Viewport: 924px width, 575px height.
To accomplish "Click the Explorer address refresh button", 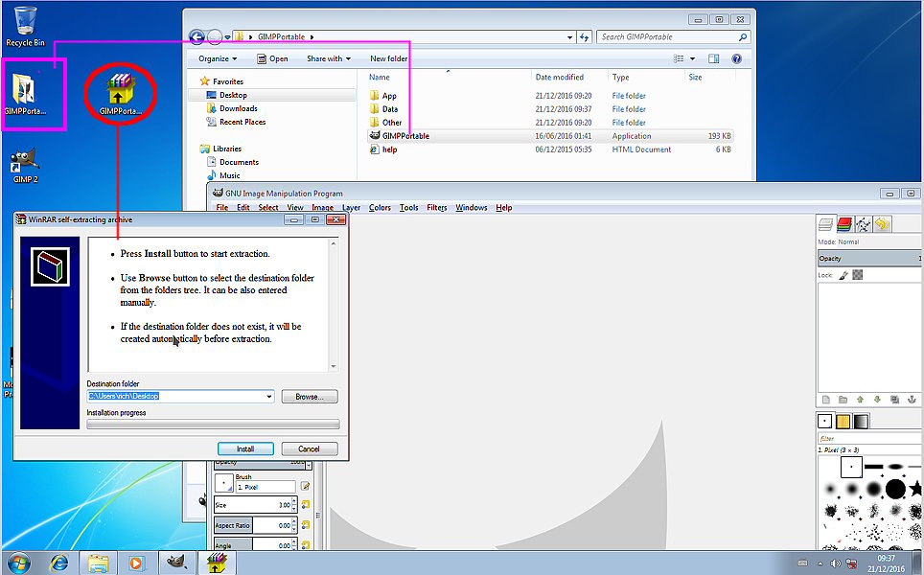I will point(584,37).
